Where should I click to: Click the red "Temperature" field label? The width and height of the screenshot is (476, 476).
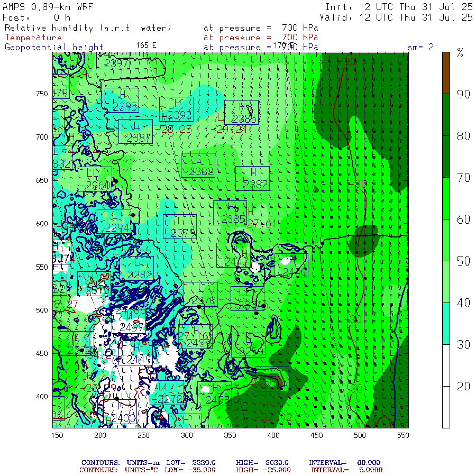[33, 38]
